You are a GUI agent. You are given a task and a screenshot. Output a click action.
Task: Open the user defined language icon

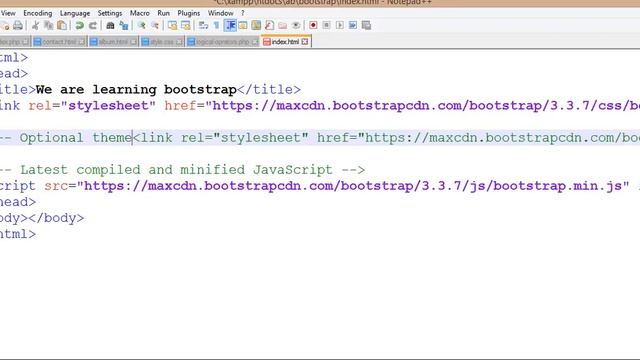243,25
